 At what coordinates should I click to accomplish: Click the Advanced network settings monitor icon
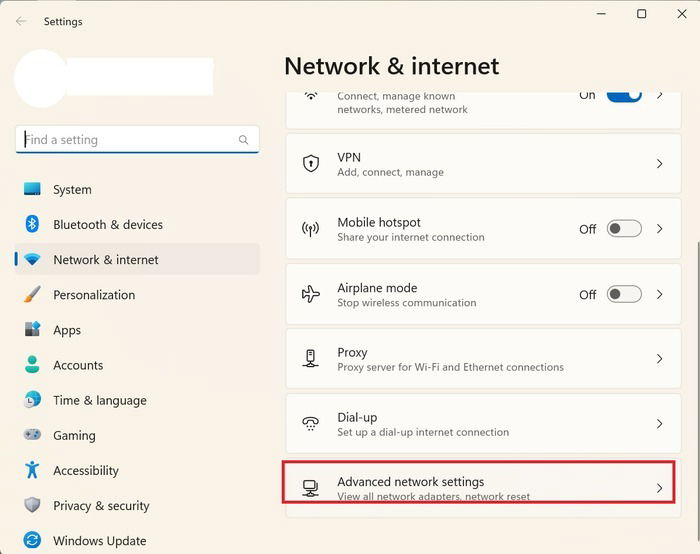tap(311, 488)
